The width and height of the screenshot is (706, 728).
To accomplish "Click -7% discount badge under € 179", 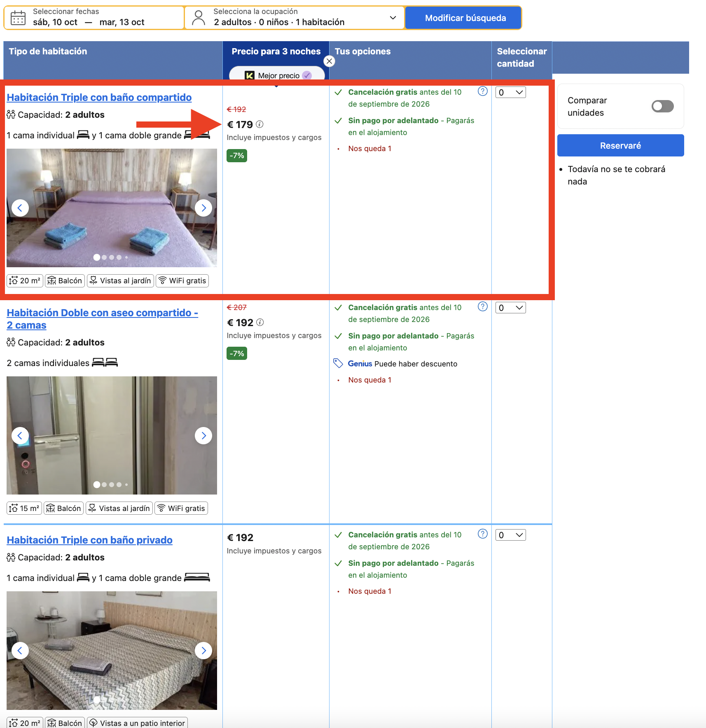I will click(237, 155).
